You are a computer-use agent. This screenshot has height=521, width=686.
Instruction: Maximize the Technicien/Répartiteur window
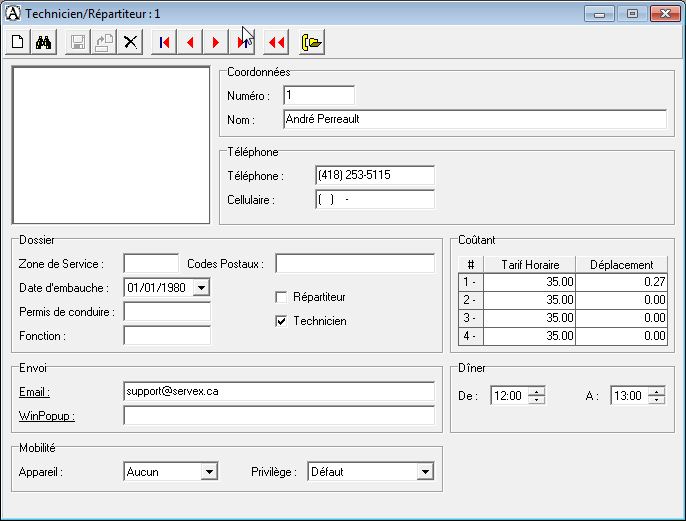tap(632, 14)
